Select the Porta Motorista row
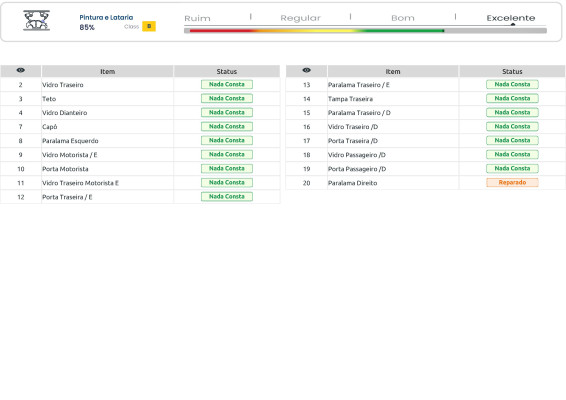The image size is (566, 400). point(140,169)
